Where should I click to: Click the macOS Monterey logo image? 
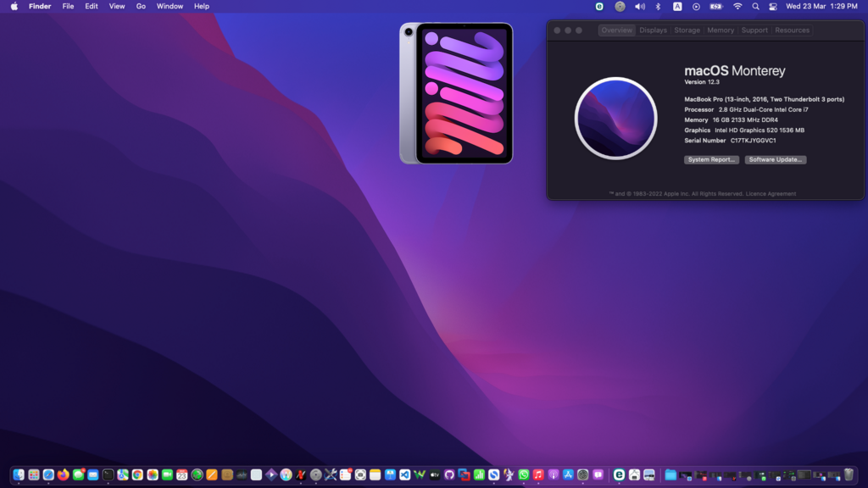615,119
